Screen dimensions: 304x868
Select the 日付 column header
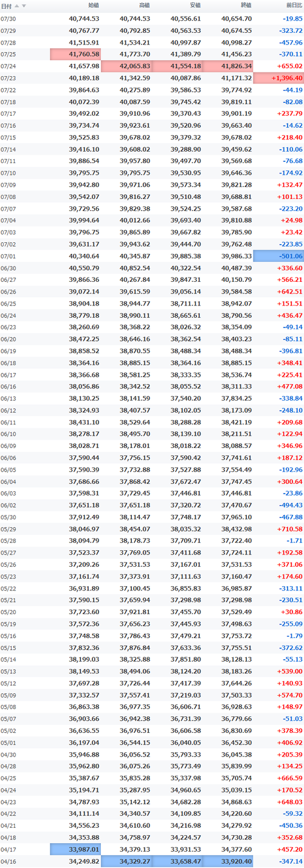tap(5, 6)
